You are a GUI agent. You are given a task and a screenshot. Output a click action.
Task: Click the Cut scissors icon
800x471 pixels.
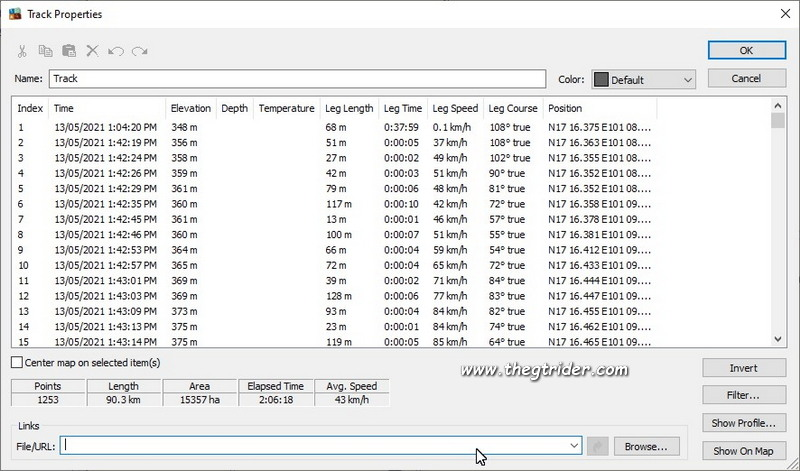22,51
